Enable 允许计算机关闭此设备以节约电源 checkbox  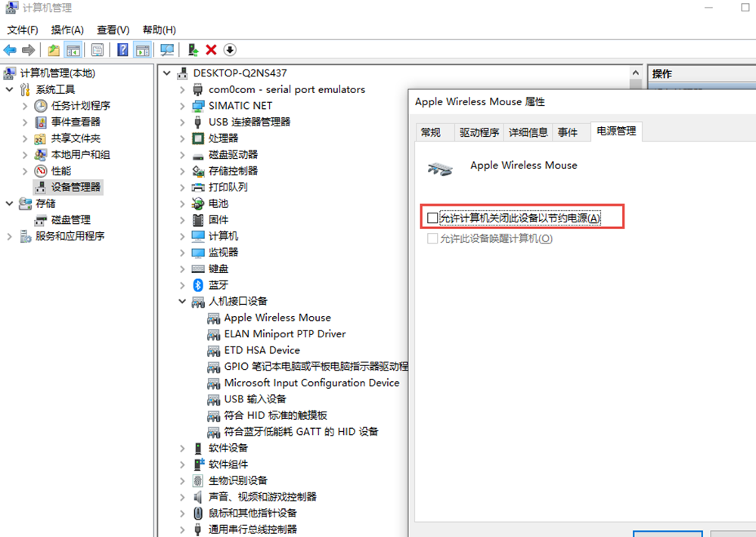[432, 219]
